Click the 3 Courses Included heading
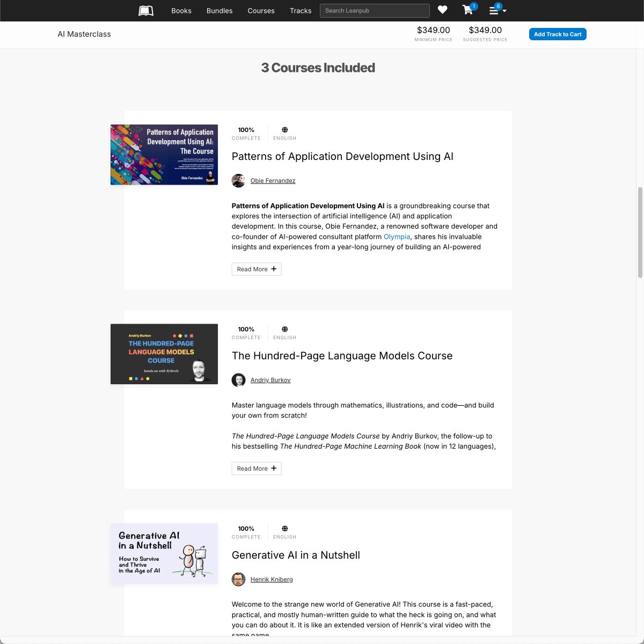644x644 pixels. [318, 68]
